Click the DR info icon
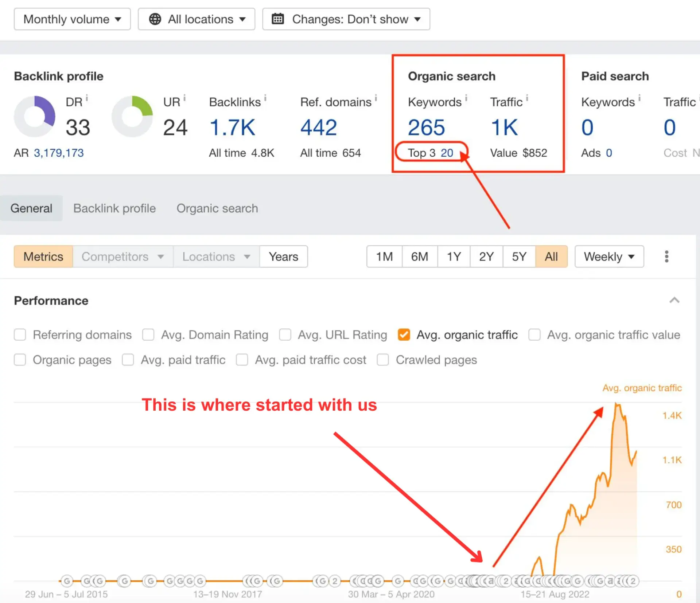The width and height of the screenshot is (700, 603). [x=87, y=98]
